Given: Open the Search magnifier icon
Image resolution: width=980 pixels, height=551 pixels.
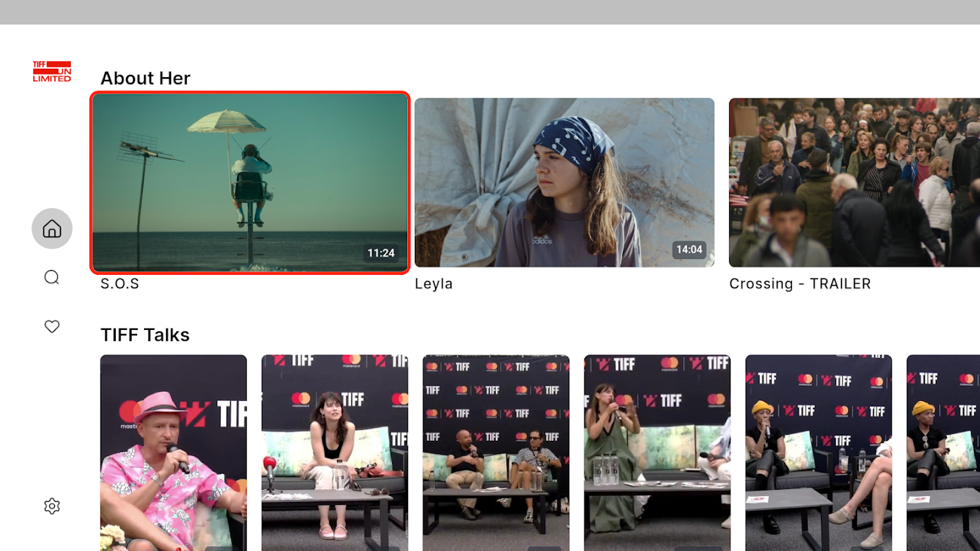Looking at the screenshot, I should click(x=52, y=278).
